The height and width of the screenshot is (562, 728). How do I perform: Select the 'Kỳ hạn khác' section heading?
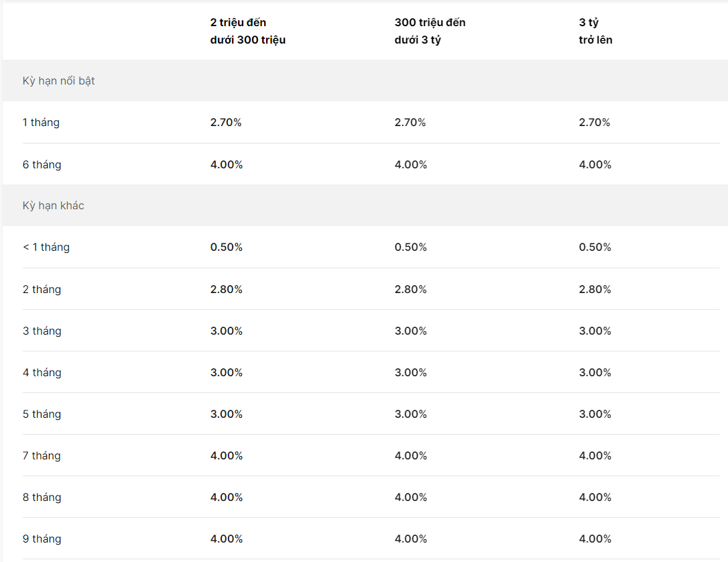[54, 205]
